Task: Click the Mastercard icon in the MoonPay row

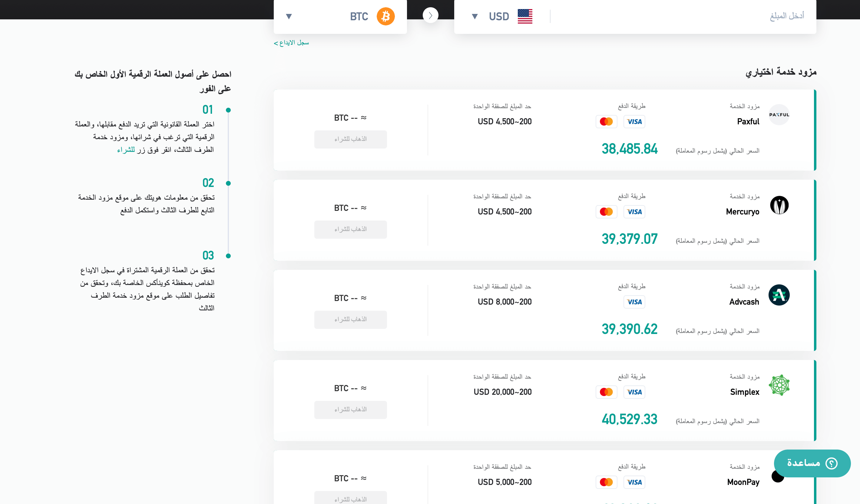Action: pos(606,482)
